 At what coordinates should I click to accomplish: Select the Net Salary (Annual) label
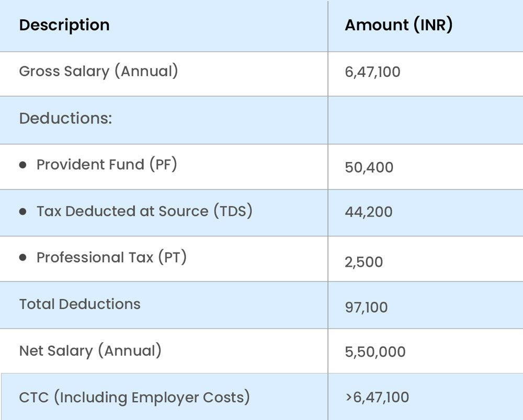[90, 350]
